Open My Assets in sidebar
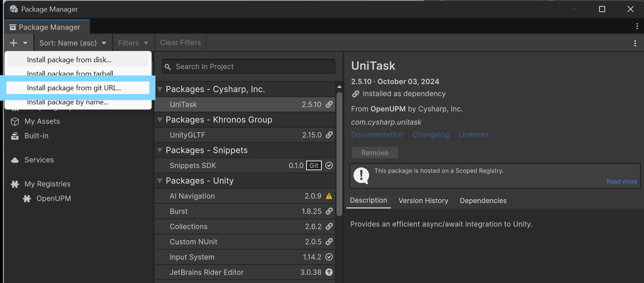The image size is (644, 283). click(42, 121)
